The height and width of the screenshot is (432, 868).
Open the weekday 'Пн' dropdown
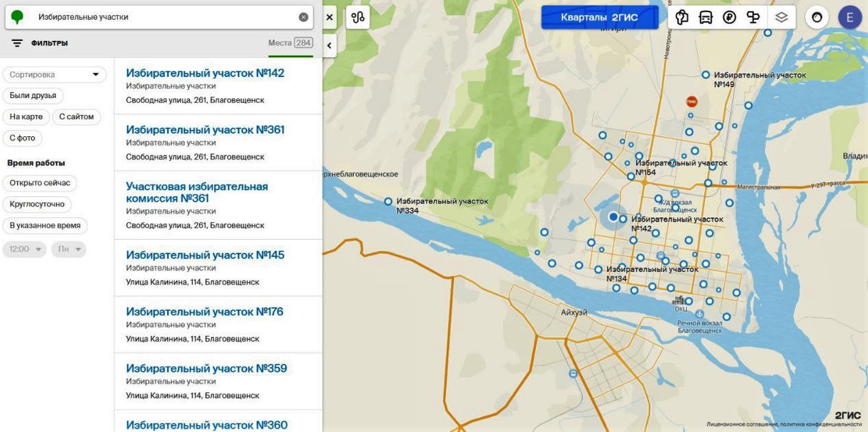pos(69,249)
